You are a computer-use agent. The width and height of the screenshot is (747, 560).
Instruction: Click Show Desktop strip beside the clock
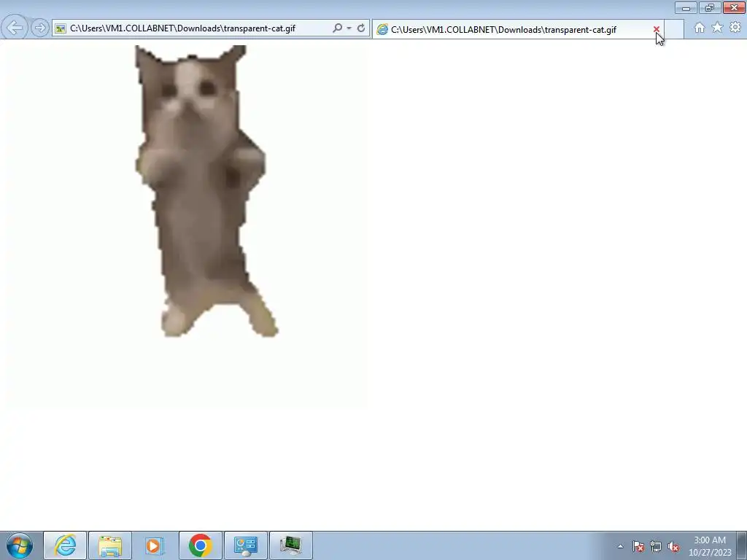pos(742,545)
